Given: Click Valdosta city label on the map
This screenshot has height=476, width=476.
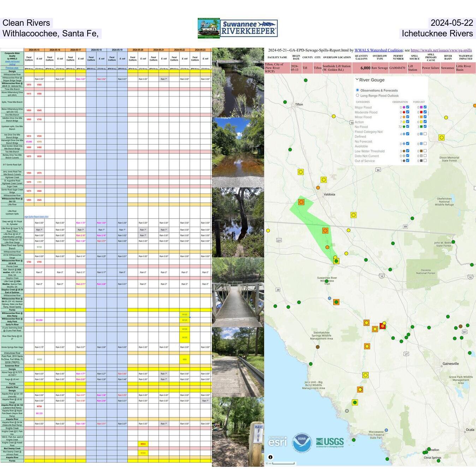Looking at the screenshot, I should tap(329, 194).
